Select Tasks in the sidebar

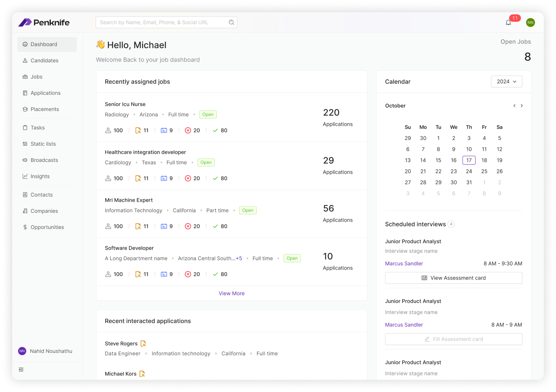click(47, 128)
